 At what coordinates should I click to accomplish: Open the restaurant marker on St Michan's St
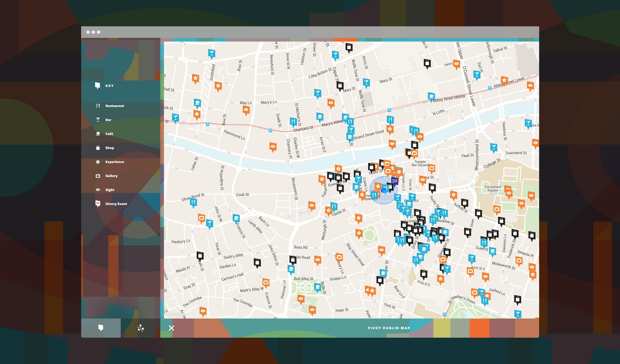tap(293, 122)
